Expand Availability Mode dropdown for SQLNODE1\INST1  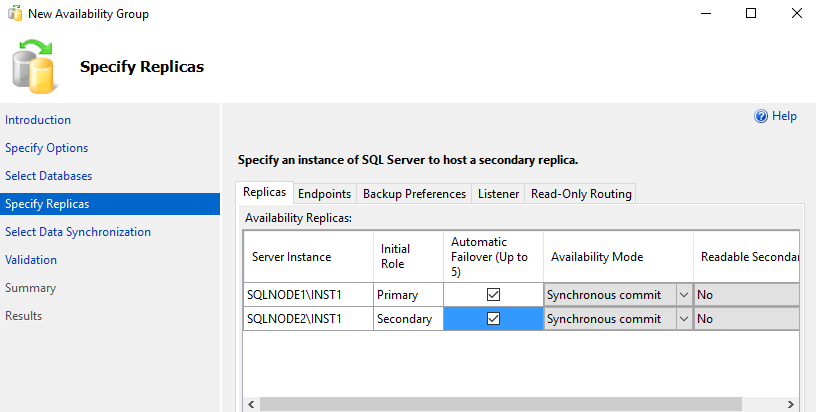coord(683,295)
